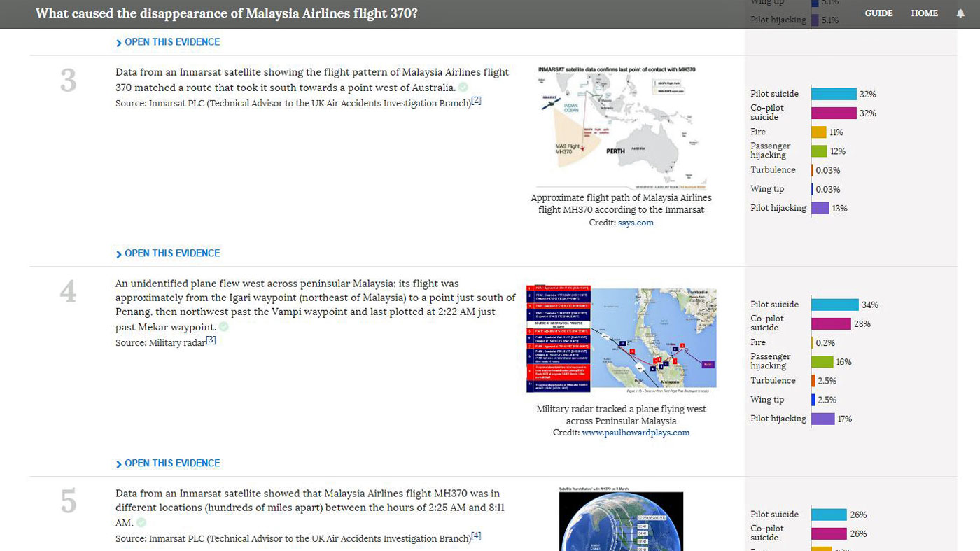Click the Fire 11% bar in evidence 3
The width and height of the screenshot is (980, 551).
pos(819,132)
